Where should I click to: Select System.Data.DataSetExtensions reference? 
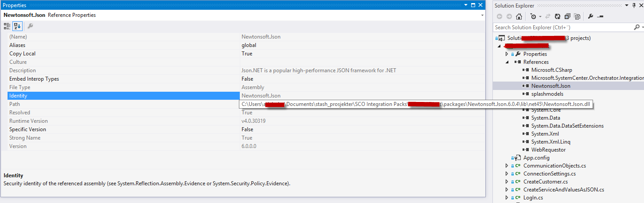567,126
